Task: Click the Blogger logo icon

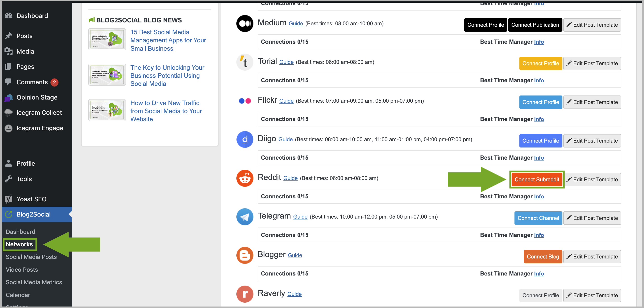Action: click(x=245, y=255)
